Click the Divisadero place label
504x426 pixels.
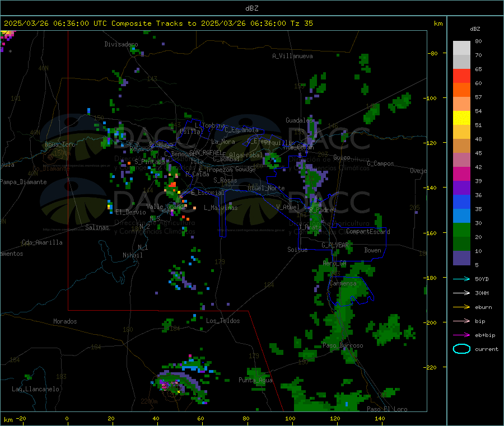pos(121,44)
